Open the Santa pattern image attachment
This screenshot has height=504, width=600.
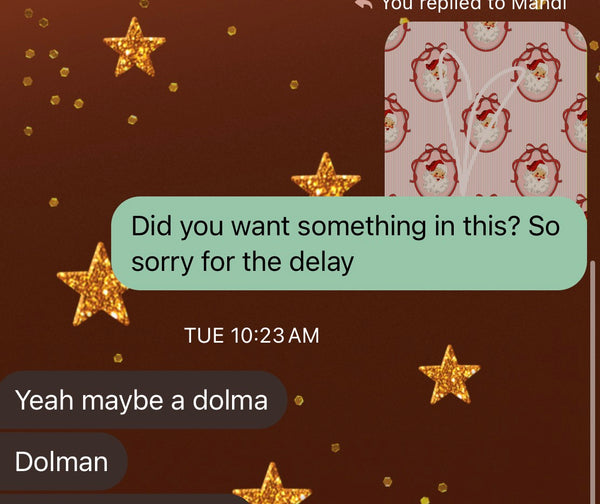click(x=486, y=109)
